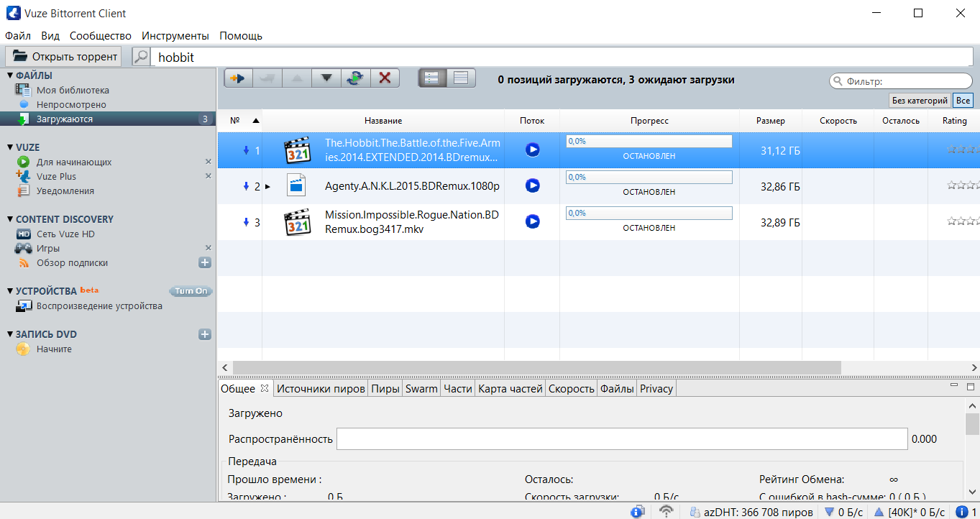The height and width of the screenshot is (519, 980).
Task: Click the Фильтр input field
Action: pos(900,81)
